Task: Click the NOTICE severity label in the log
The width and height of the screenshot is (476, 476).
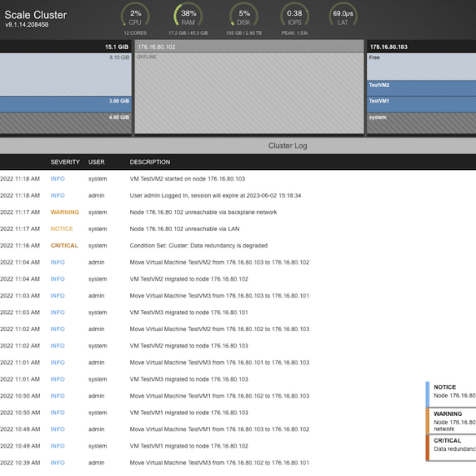Action: (62, 229)
